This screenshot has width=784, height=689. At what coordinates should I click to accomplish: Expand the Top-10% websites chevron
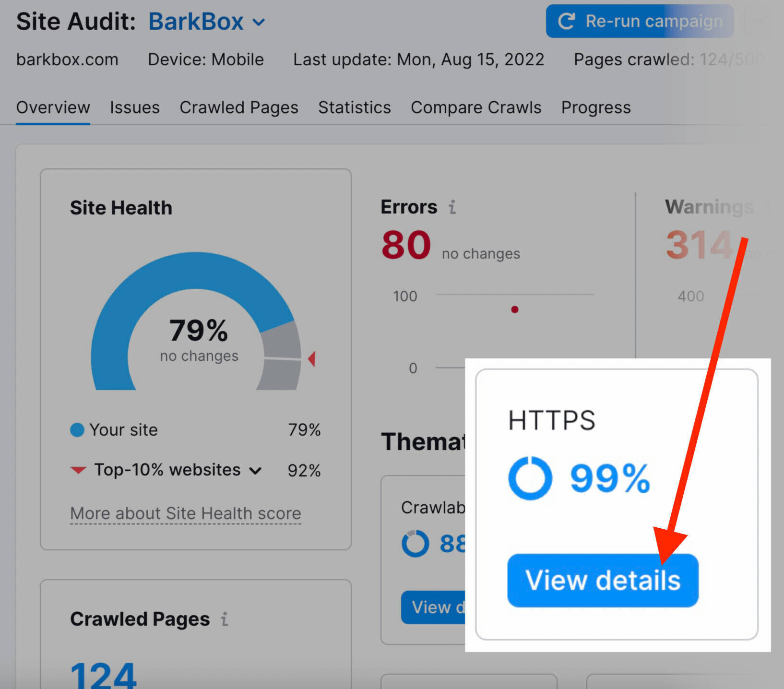click(255, 471)
